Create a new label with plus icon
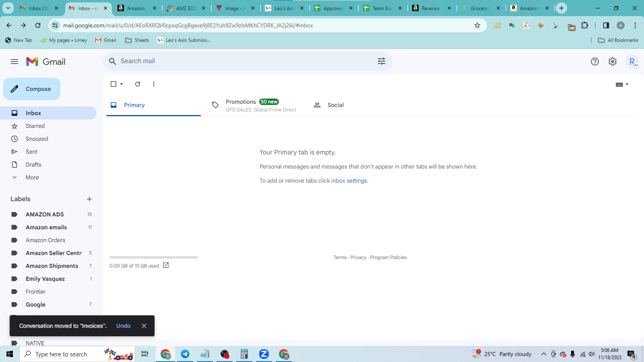The width and height of the screenshot is (644, 362). (89, 199)
